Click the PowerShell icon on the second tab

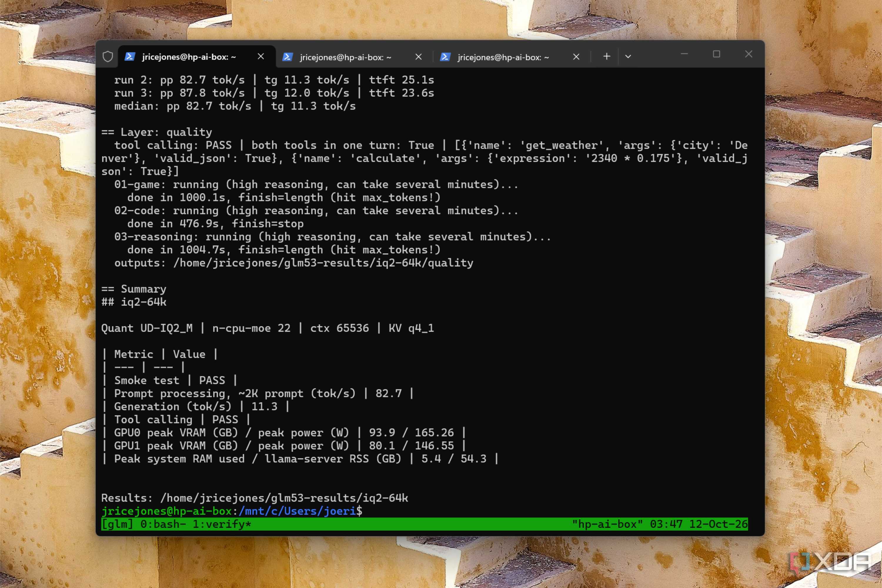pos(288,57)
